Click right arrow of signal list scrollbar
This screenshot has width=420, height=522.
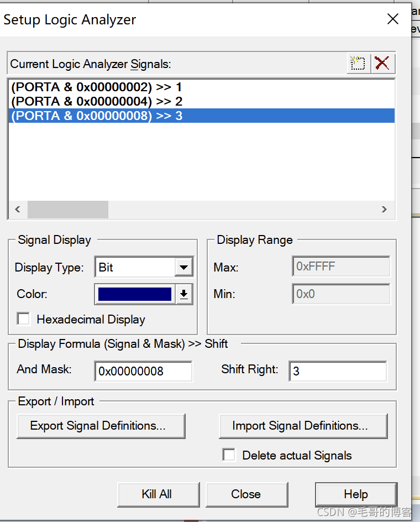[385, 210]
